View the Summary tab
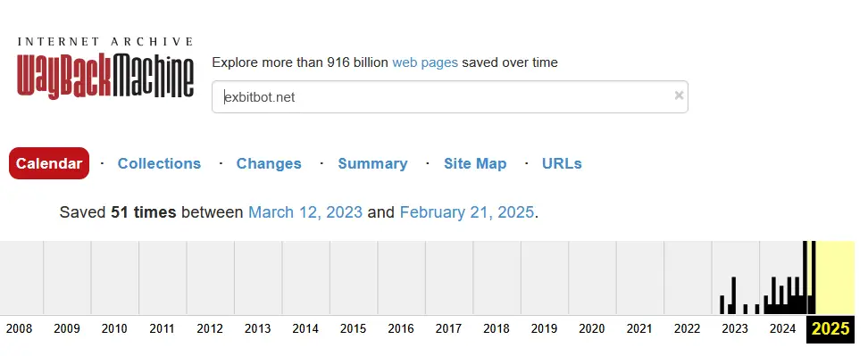This screenshot has height=356, width=868. pyautogui.click(x=372, y=163)
